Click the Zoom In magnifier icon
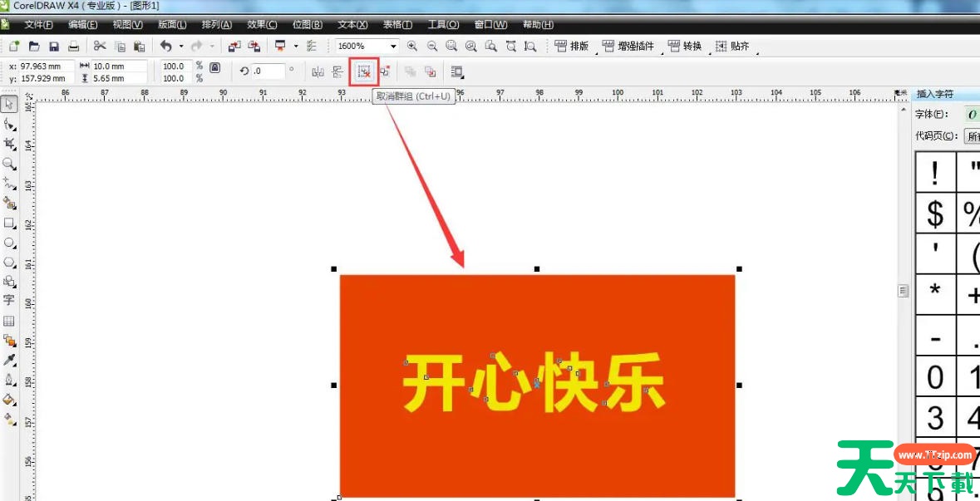This screenshot has width=980, height=501. (x=412, y=47)
